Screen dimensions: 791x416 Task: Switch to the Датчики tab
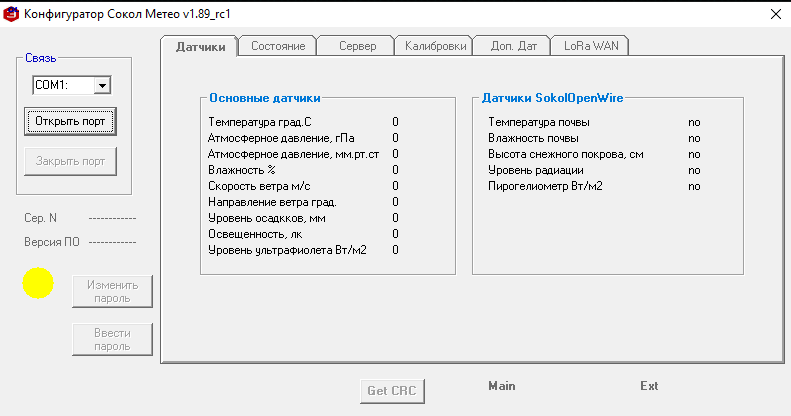click(x=200, y=47)
